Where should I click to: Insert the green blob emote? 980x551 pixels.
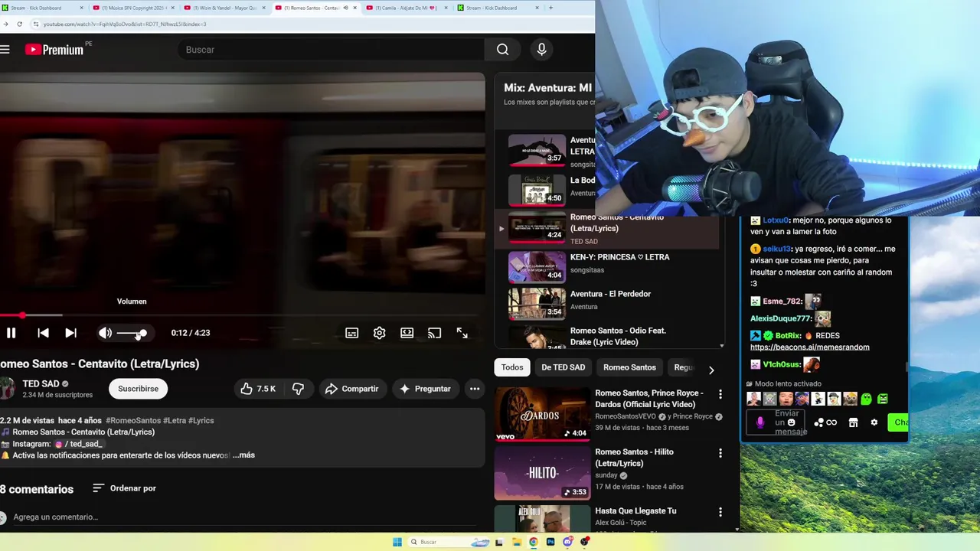tap(867, 399)
